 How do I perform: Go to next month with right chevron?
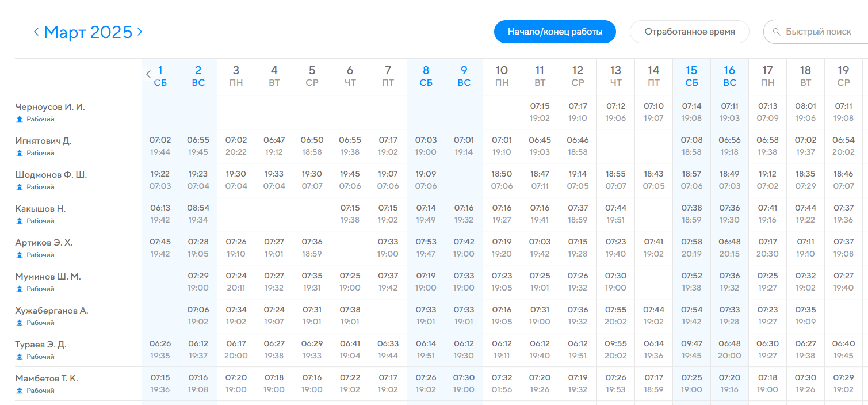[x=139, y=32]
